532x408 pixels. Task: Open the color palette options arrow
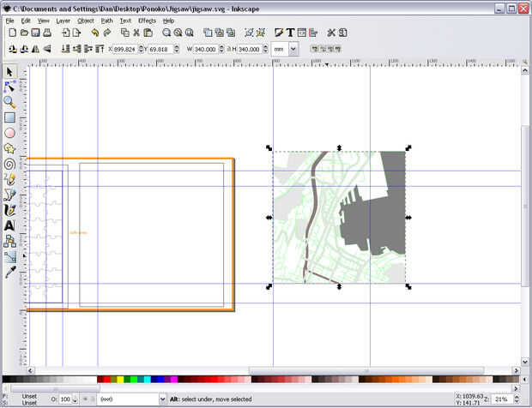(524, 379)
